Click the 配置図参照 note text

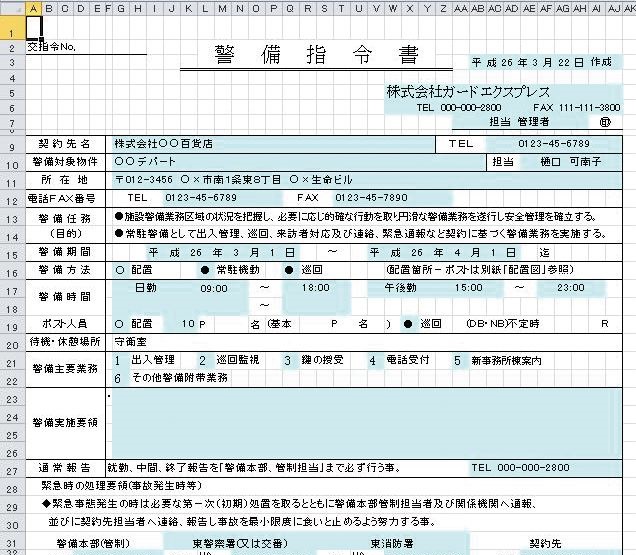pyautogui.click(x=480, y=270)
